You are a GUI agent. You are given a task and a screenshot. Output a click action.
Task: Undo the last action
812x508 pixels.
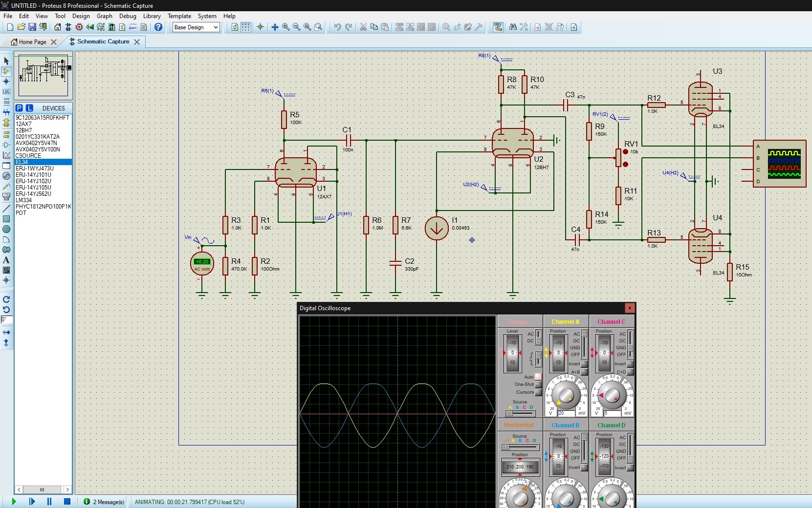click(337, 27)
